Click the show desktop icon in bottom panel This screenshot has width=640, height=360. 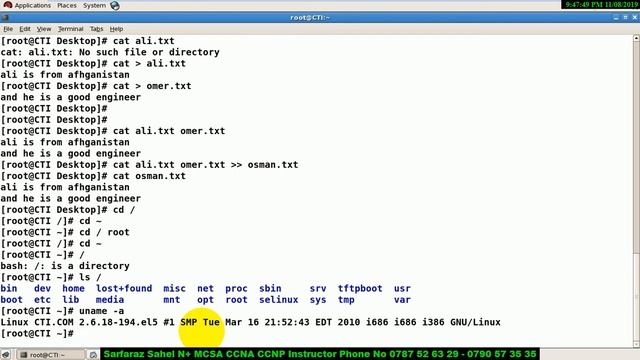click(x=6, y=355)
